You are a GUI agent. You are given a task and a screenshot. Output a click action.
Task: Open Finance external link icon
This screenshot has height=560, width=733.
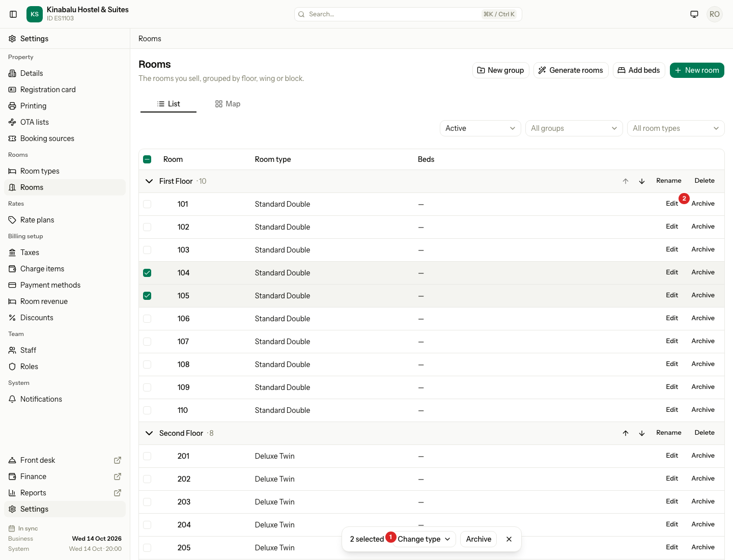118,477
